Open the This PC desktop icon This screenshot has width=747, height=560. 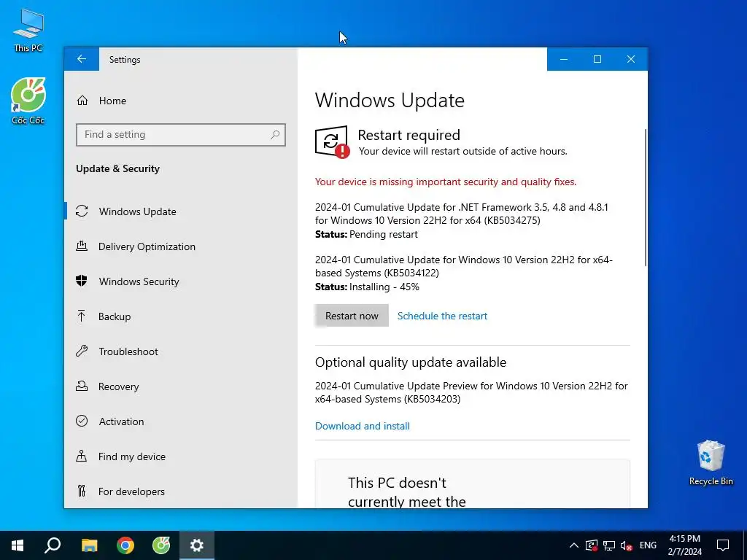point(28,30)
